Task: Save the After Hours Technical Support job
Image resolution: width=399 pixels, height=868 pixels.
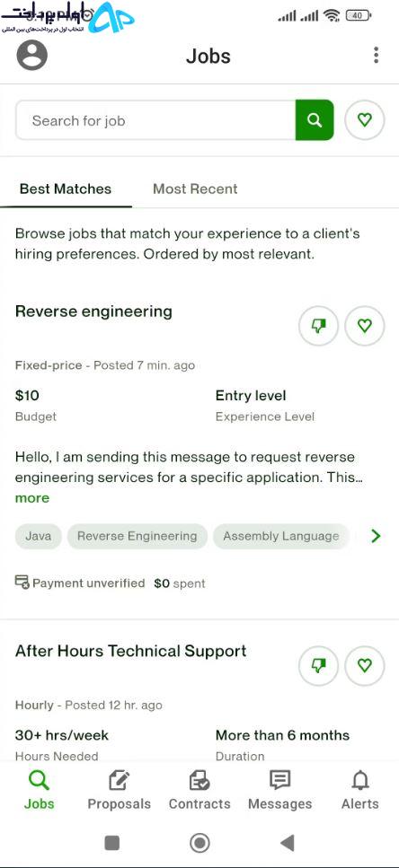Action: click(x=365, y=666)
